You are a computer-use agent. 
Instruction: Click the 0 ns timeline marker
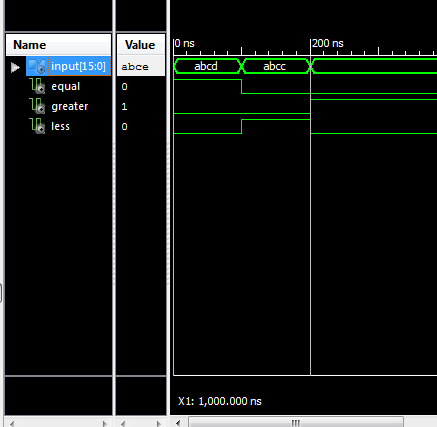[185, 43]
